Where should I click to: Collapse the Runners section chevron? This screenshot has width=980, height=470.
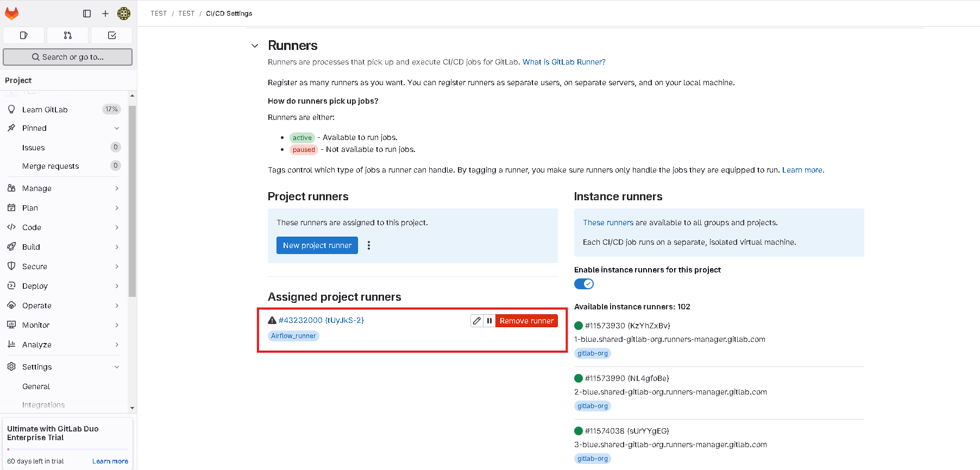(255, 46)
